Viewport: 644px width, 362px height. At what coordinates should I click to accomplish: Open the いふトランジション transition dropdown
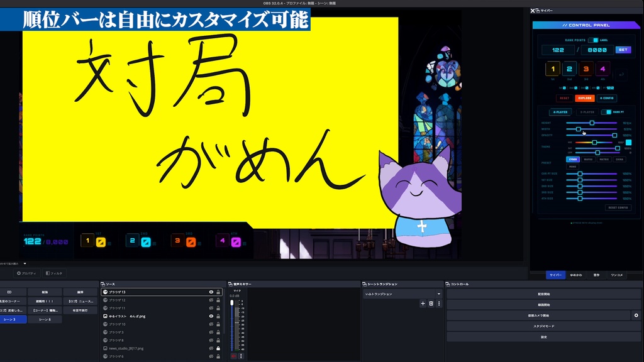pos(402,294)
